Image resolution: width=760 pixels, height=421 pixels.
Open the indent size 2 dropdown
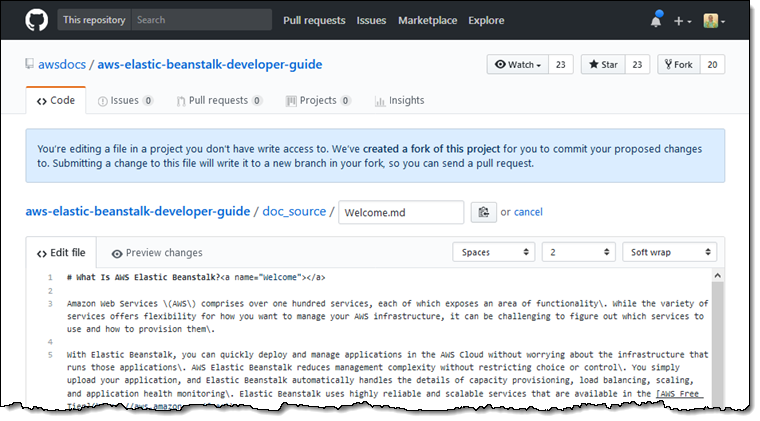click(578, 253)
